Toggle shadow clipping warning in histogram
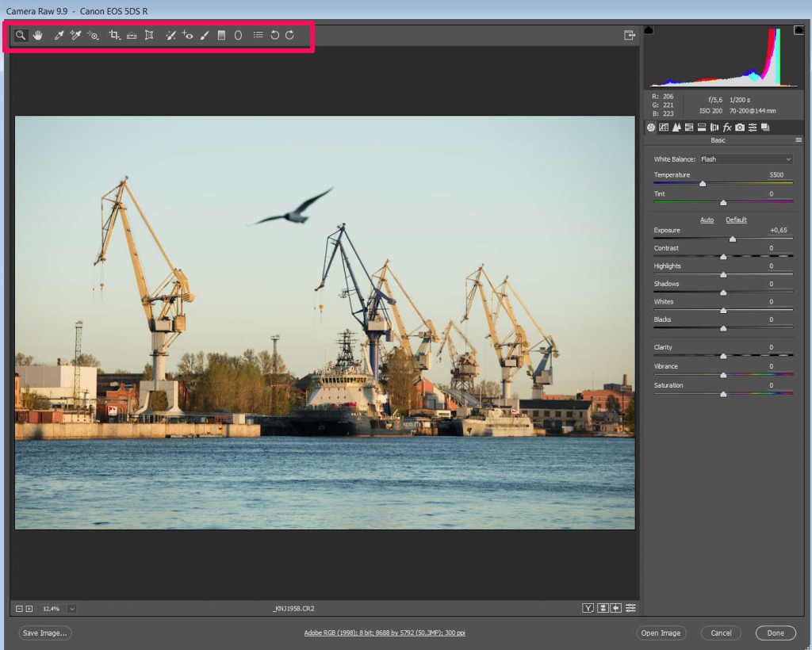Screen dimensions: 812x650 point(649,31)
